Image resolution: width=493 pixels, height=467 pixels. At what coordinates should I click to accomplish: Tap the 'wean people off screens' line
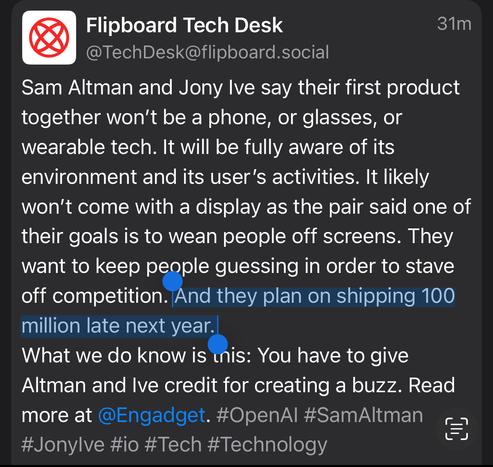(283, 236)
